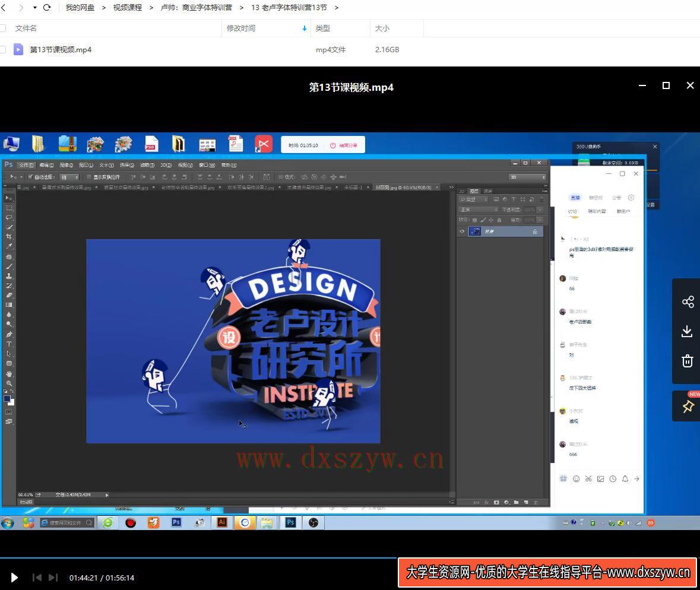This screenshot has width=700, height=590.
Task: Open the 图层 menu in Photoshop
Action: tap(85, 165)
